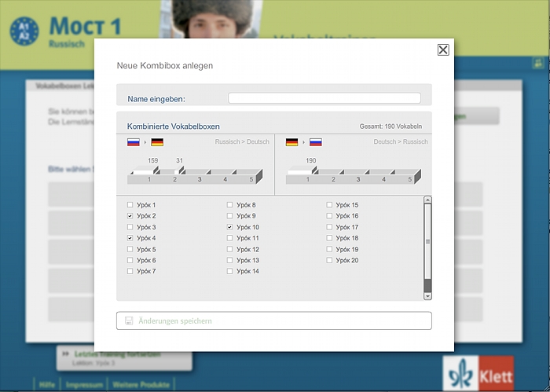Check the Урок 19 checkbox
The height and width of the screenshot is (392, 550).
329,249
